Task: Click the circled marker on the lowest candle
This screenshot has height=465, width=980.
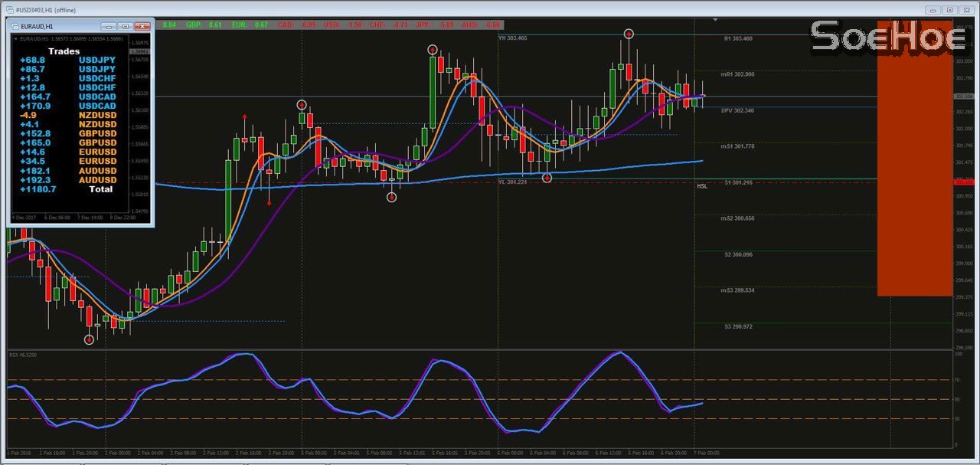Action: tap(88, 339)
